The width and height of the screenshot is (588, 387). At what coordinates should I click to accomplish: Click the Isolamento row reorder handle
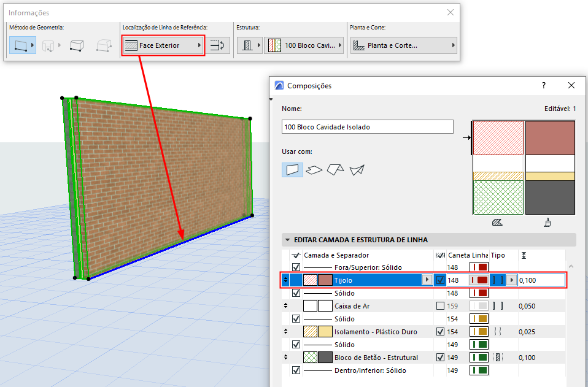pos(286,332)
